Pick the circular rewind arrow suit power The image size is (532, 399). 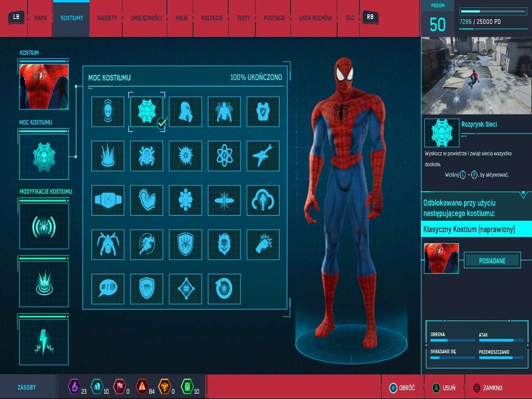(x=224, y=289)
